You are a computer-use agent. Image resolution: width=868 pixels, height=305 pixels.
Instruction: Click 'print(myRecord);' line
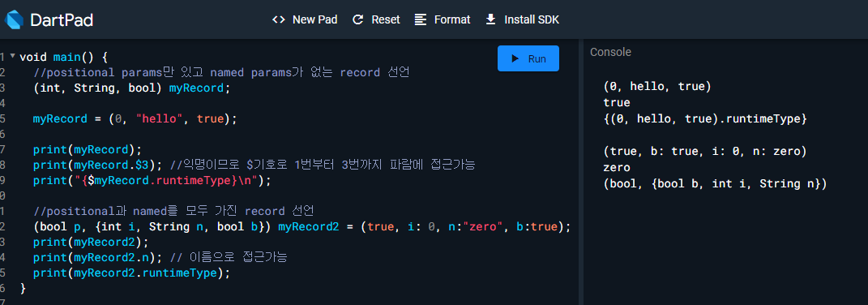pos(87,149)
